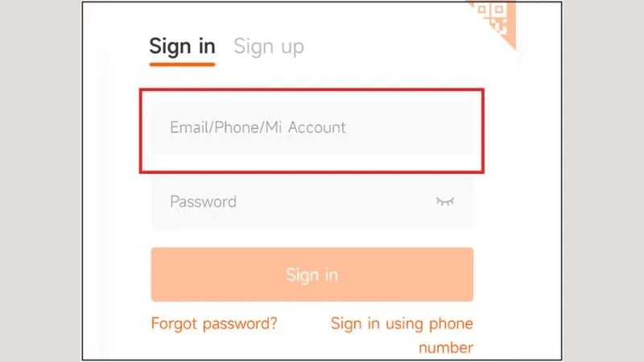The width and height of the screenshot is (644, 362).
Task: Click the Password placeholder text
Action: (204, 202)
